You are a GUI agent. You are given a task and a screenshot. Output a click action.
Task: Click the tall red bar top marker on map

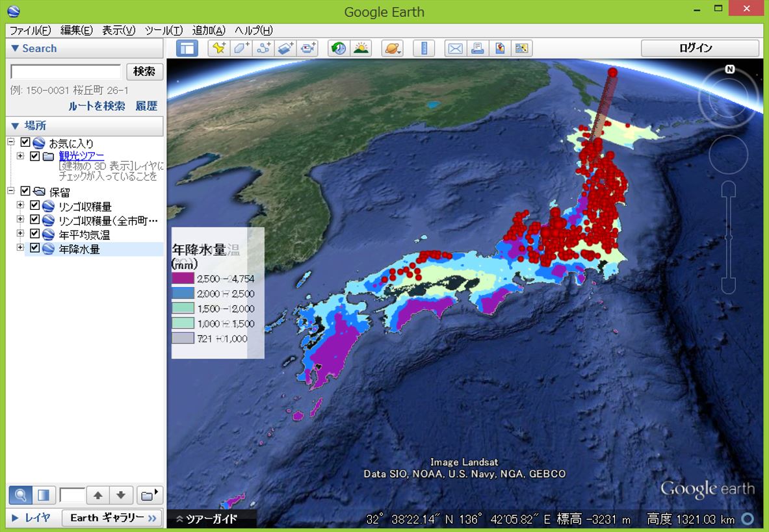pyautogui.click(x=612, y=73)
